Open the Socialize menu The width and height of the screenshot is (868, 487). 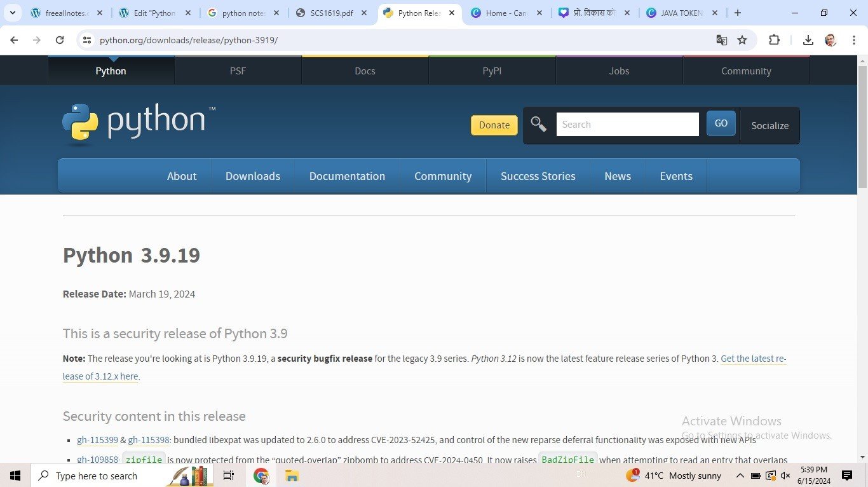770,125
